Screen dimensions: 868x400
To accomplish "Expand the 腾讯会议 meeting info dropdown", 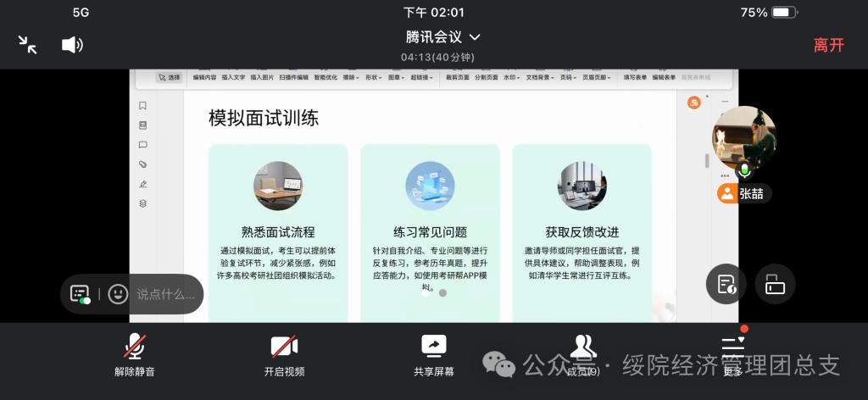I will click(x=442, y=37).
